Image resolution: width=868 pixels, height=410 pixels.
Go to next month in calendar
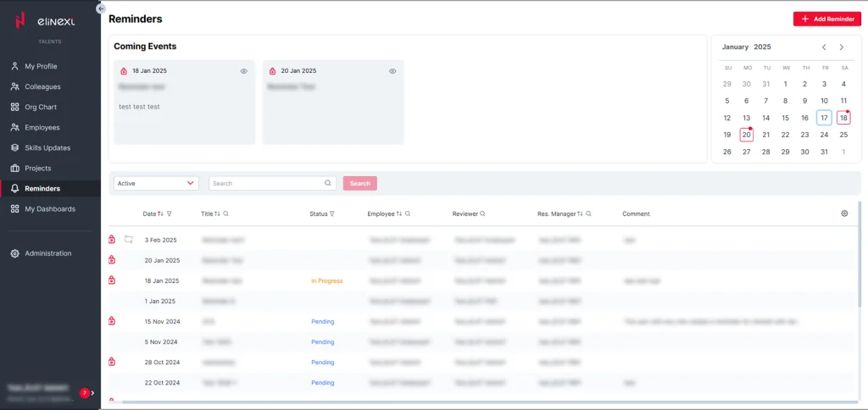click(x=842, y=47)
